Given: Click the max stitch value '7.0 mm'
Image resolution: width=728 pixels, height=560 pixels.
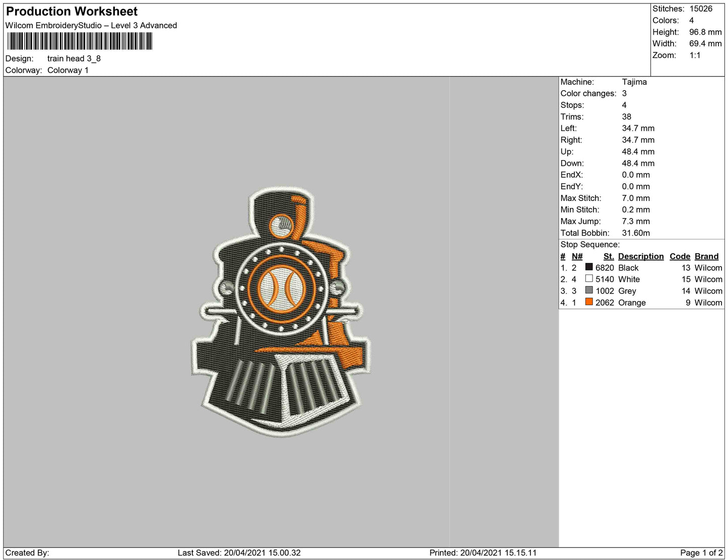Looking at the screenshot, I should 636,198.
